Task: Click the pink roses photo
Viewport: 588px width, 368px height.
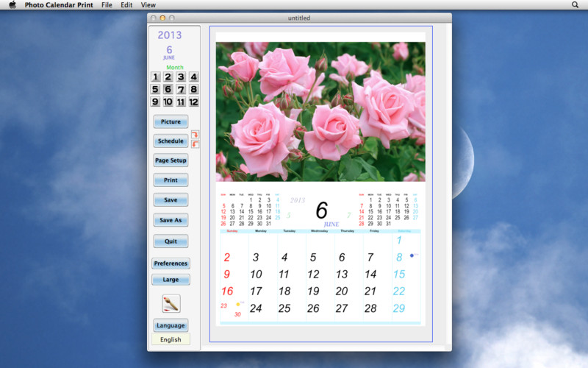Action: pos(320,112)
